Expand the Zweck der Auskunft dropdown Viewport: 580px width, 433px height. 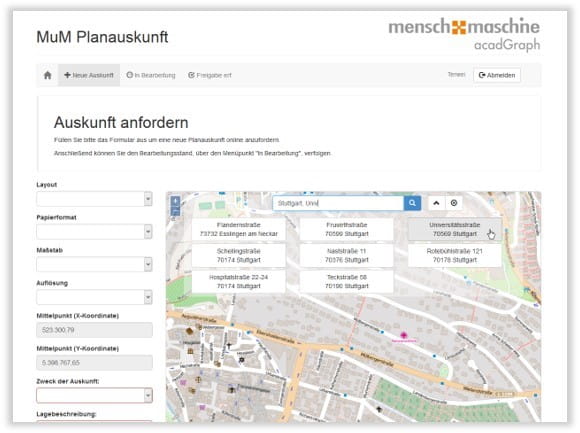coord(94,396)
